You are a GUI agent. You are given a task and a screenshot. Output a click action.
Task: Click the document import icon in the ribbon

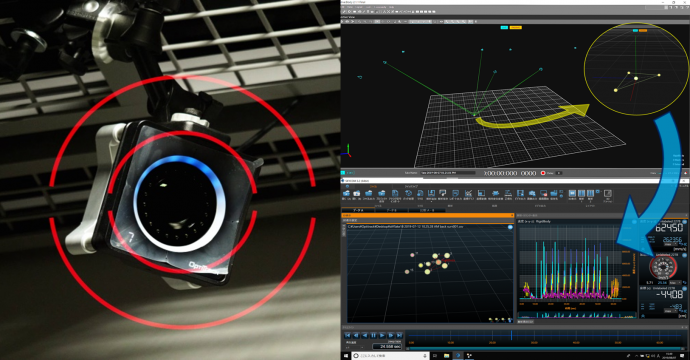click(x=395, y=193)
